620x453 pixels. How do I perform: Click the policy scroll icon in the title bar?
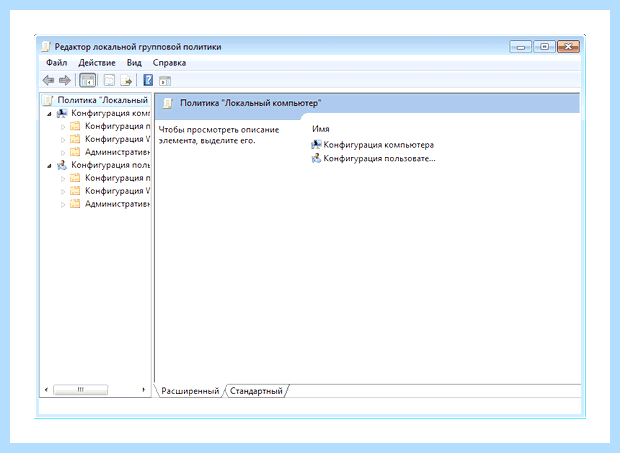click(46, 47)
